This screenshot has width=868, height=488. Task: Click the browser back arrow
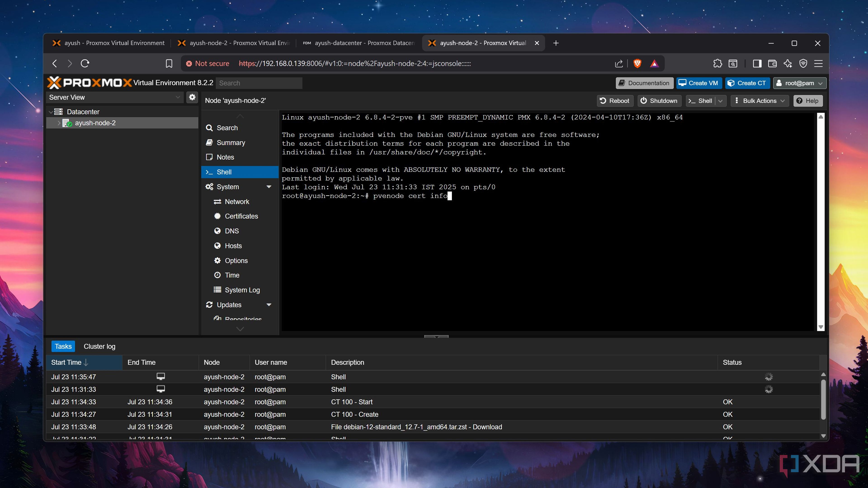(54, 63)
